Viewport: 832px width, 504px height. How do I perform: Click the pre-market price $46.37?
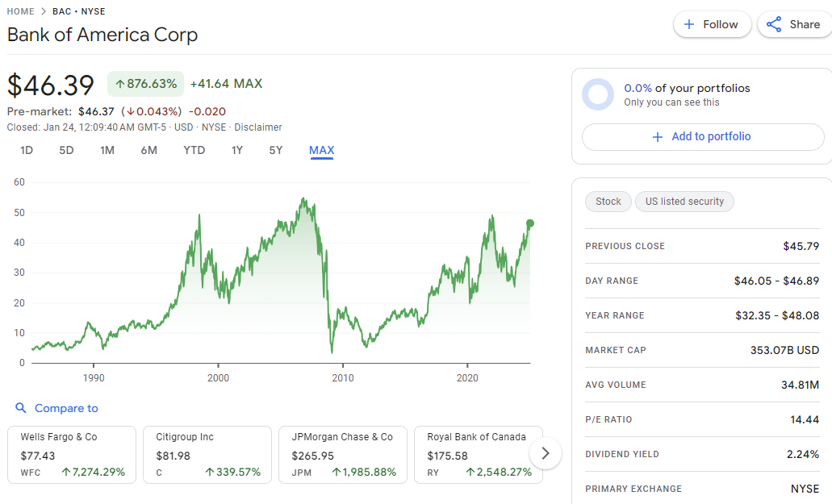tap(96, 112)
